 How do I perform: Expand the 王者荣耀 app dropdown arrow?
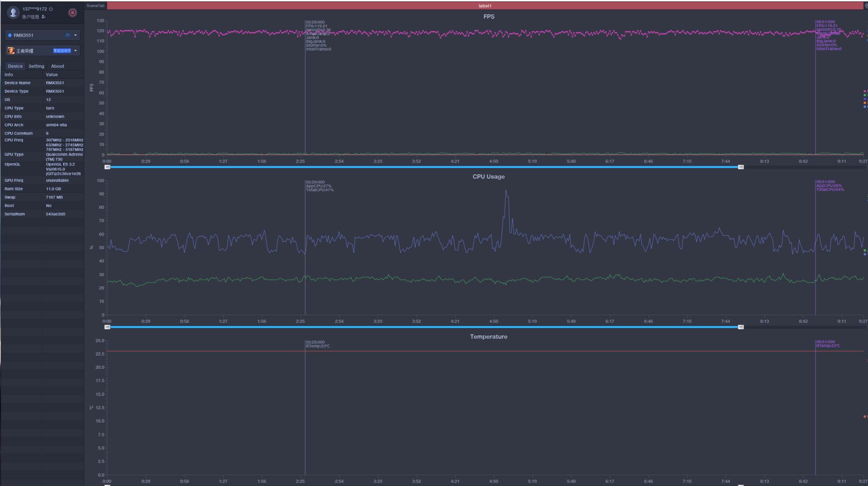pos(75,51)
